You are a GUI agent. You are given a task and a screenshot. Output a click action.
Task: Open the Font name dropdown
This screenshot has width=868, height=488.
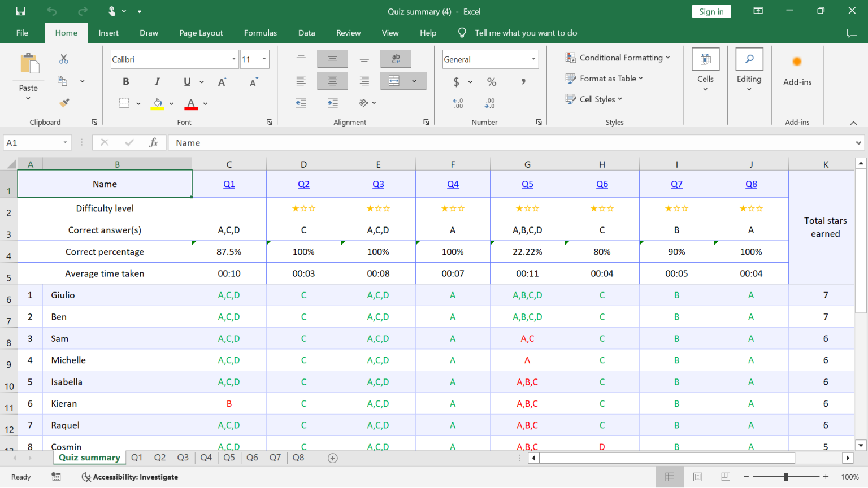click(x=233, y=59)
